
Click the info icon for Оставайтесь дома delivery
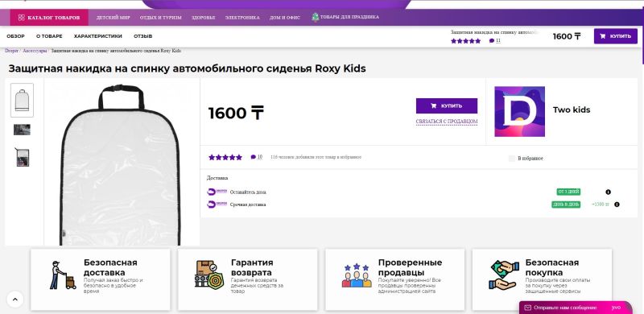(609, 192)
